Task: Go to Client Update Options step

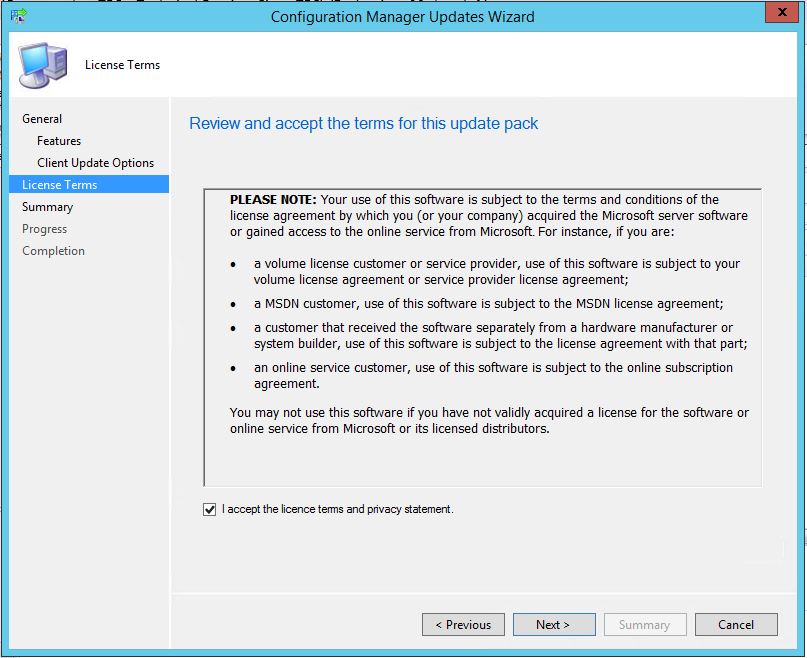Action: 95,163
